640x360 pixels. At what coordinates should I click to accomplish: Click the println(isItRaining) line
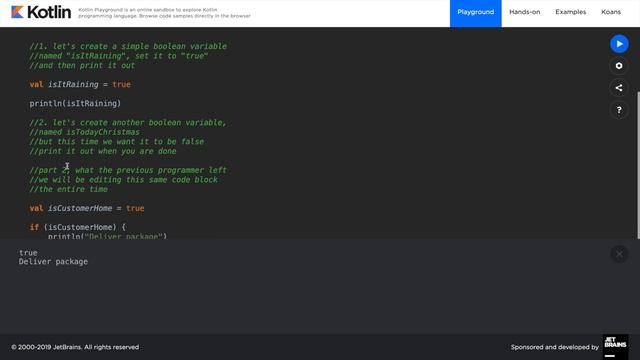[75, 104]
